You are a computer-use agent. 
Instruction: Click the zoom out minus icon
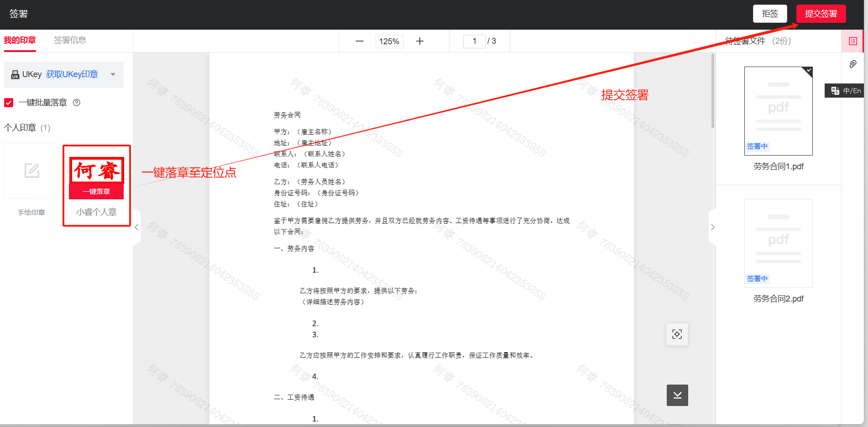click(360, 41)
